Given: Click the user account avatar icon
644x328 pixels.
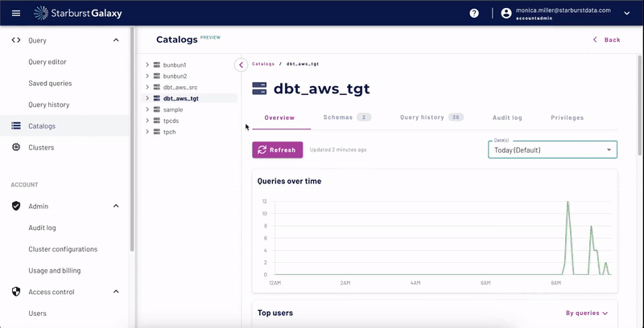Looking at the screenshot, I should 506,13.
